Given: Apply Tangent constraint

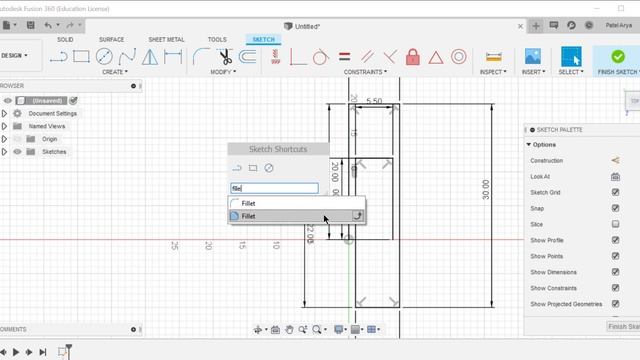Looking at the screenshot, I should pyautogui.click(x=321, y=57).
